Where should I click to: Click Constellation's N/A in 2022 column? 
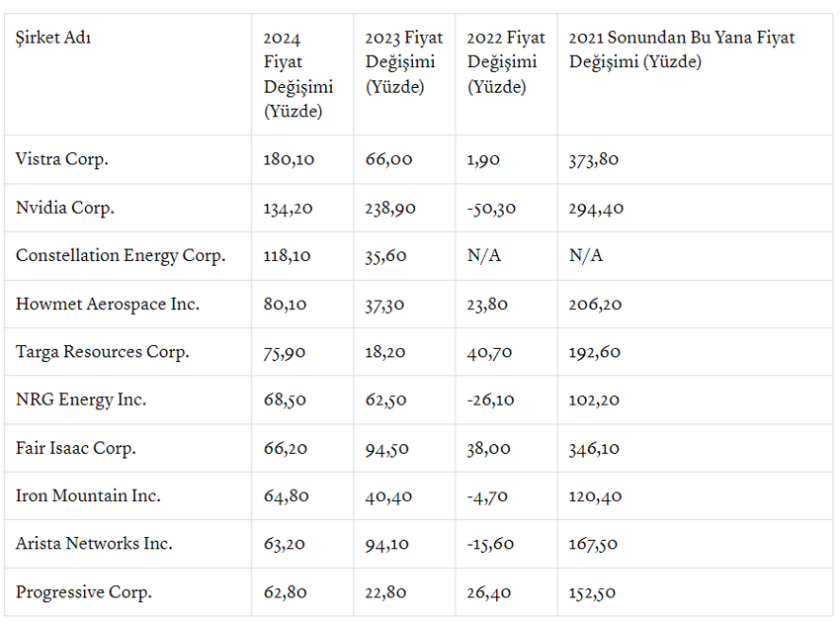(484, 255)
